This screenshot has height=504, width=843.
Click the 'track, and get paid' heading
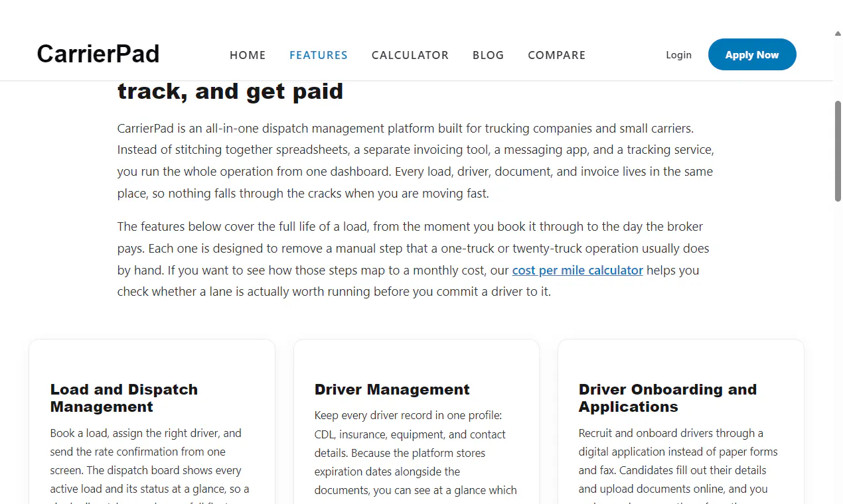[230, 91]
